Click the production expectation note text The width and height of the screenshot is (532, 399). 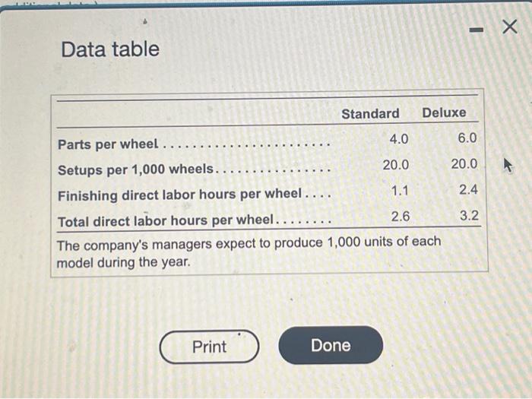tap(249, 253)
